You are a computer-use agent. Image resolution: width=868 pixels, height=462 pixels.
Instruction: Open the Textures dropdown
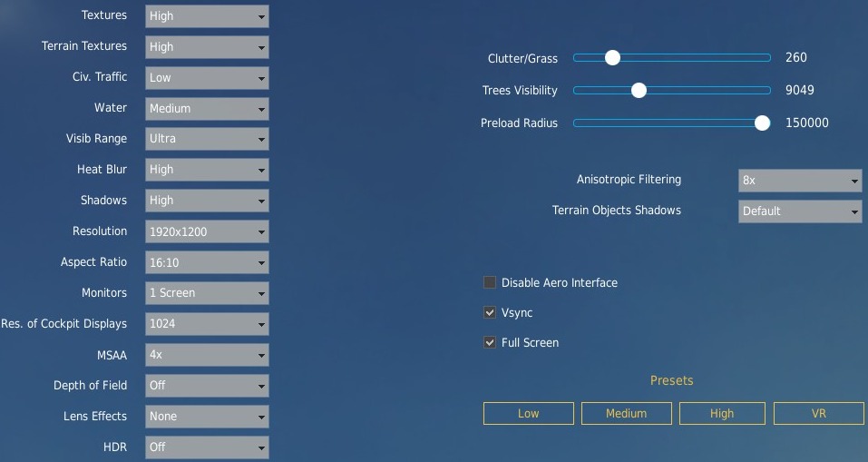(207, 16)
